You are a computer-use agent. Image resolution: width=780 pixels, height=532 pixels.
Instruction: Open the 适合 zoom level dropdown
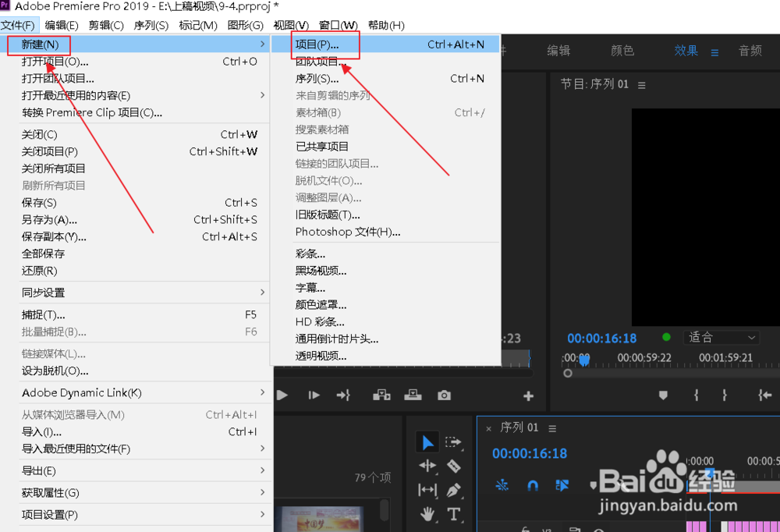[721, 338]
